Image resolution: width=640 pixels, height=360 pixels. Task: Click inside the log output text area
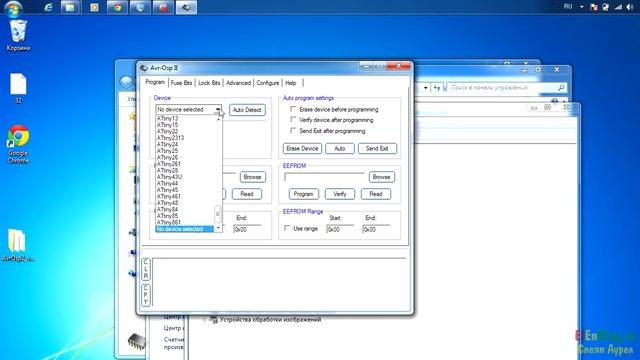280,282
